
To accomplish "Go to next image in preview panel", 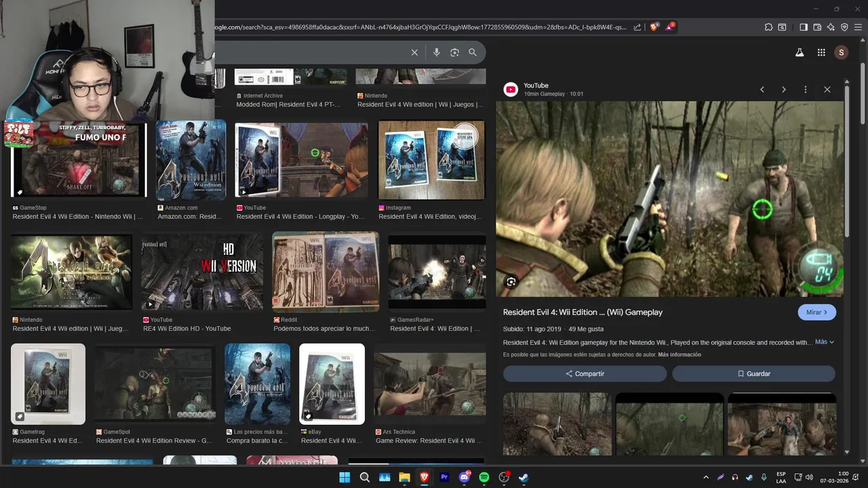I will click(x=784, y=89).
